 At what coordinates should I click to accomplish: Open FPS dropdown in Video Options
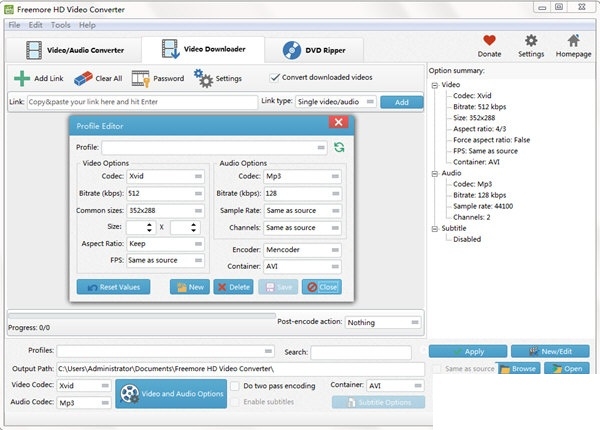(x=165, y=260)
